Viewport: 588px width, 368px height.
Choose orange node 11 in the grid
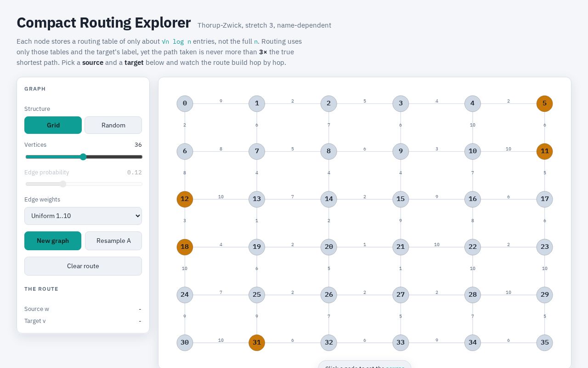pos(544,151)
